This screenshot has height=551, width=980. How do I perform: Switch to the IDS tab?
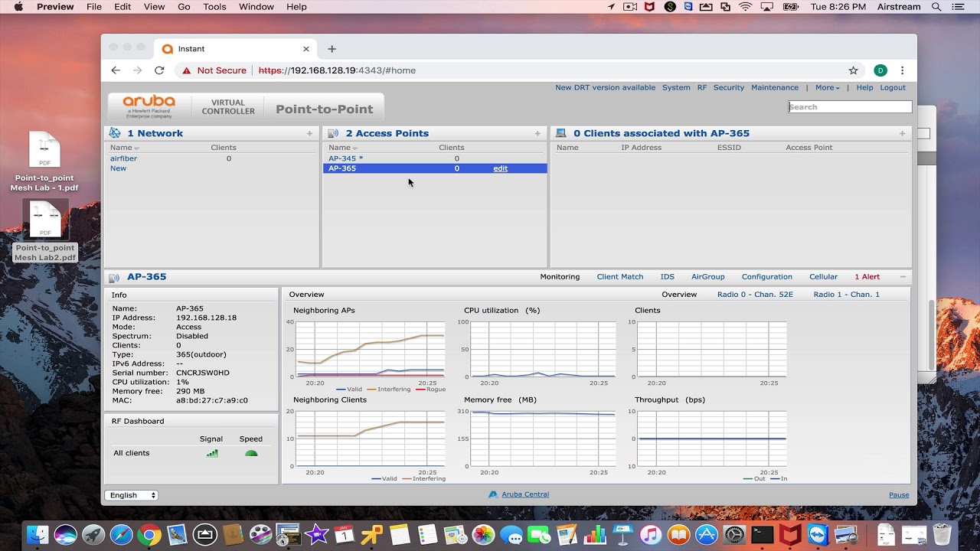(668, 277)
